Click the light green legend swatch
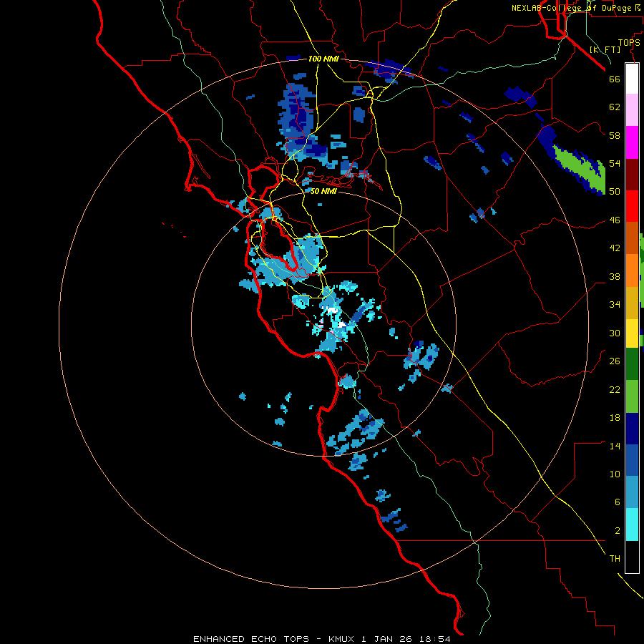This screenshot has width=644, height=644. pos(632,396)
